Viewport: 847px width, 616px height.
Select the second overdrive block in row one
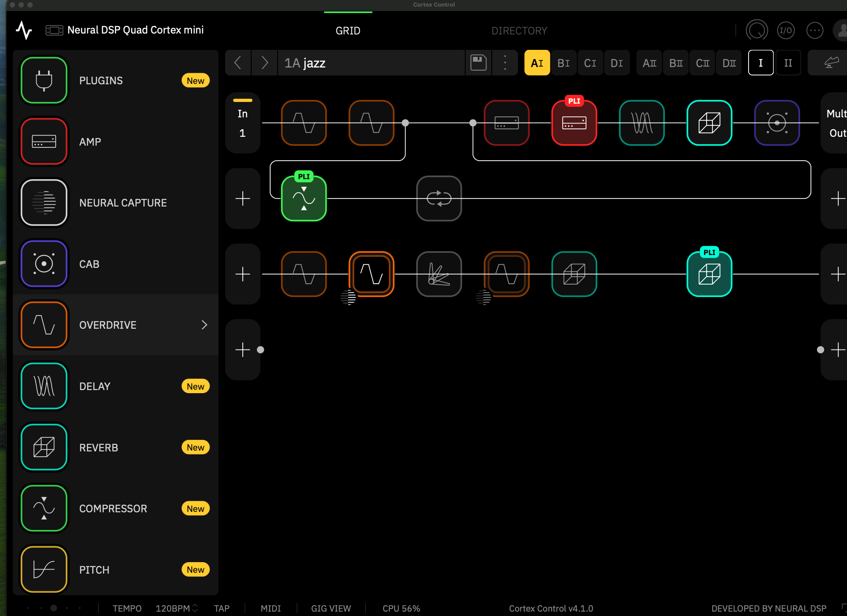click(372, 123)
